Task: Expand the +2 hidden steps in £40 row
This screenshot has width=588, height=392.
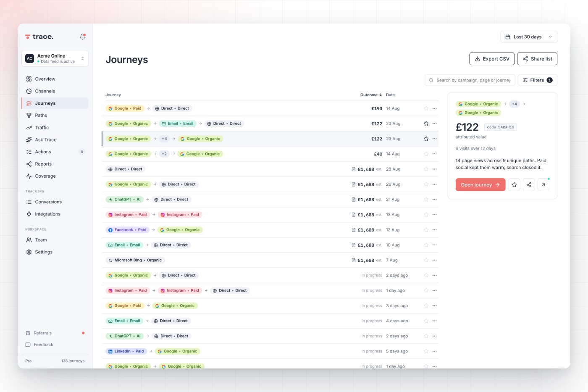Action: 164,154
